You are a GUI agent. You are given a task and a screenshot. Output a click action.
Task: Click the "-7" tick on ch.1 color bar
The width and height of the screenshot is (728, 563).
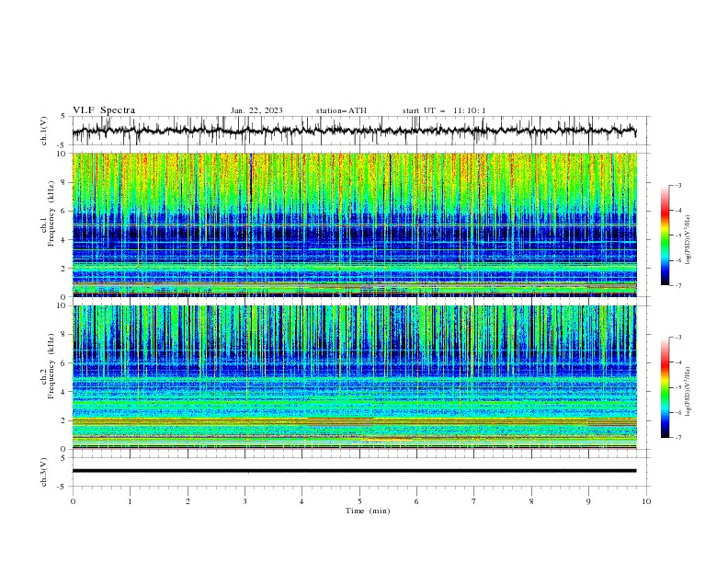(678, 285)
